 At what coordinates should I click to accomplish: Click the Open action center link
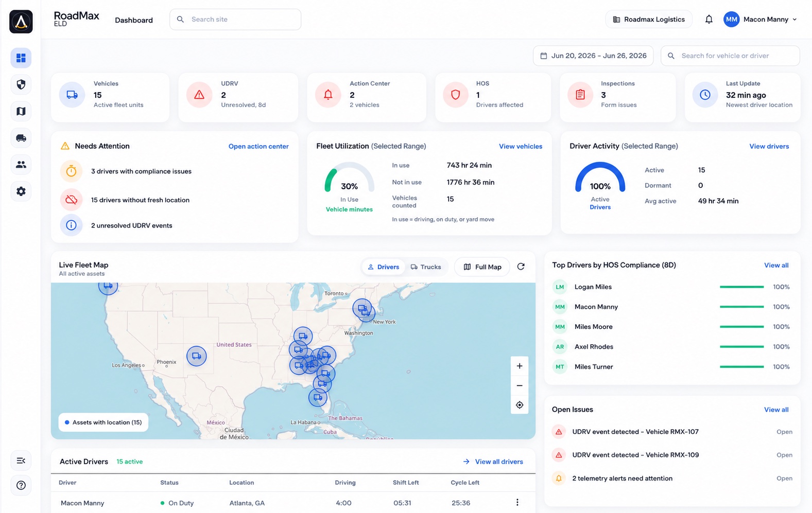tap(258, 147)
